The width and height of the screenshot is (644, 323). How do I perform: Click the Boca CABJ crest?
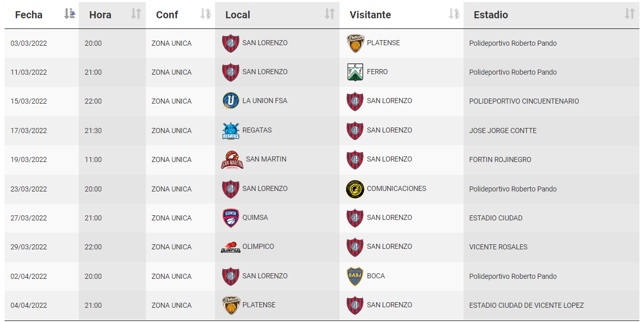click(355, 276)
